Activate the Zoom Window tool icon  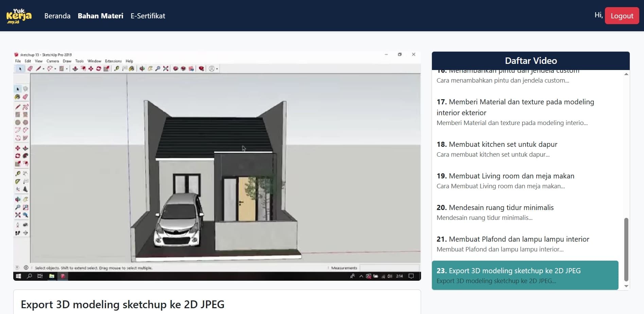point(25,207)
